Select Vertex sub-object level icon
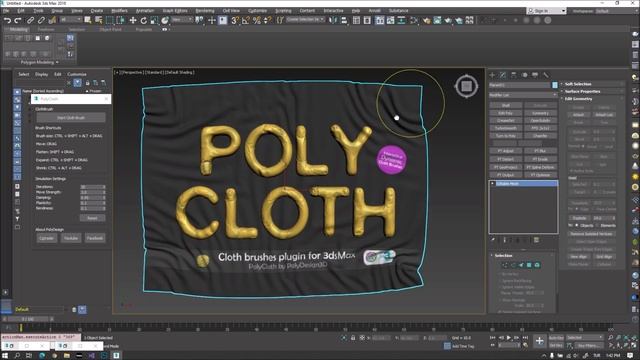Viewport: 640px width, 360px height. pyautogui.click(x=505, y=265)
